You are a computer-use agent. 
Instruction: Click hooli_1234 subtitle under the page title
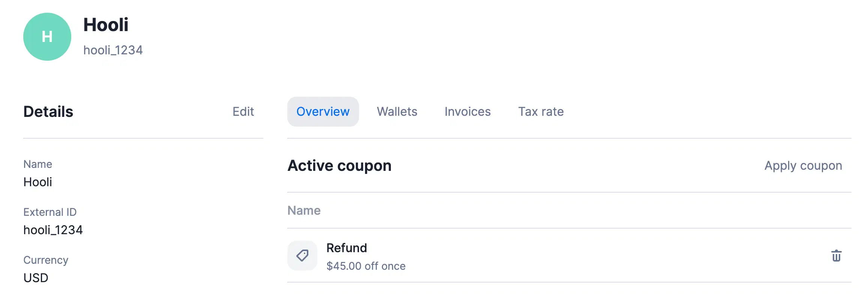click(113, 50)
